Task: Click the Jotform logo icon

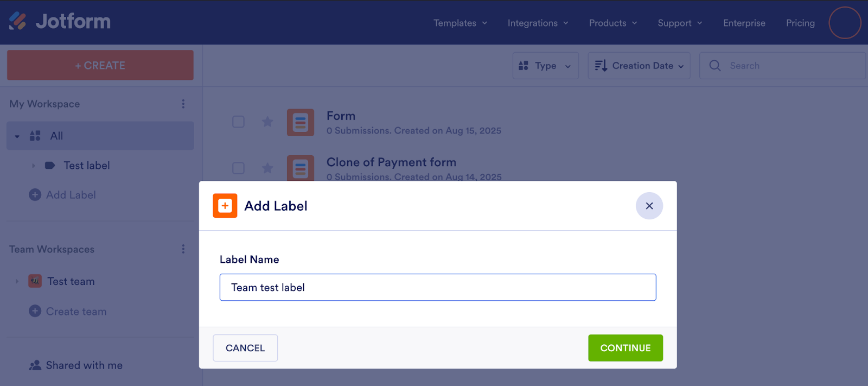Action: (18, 21)
